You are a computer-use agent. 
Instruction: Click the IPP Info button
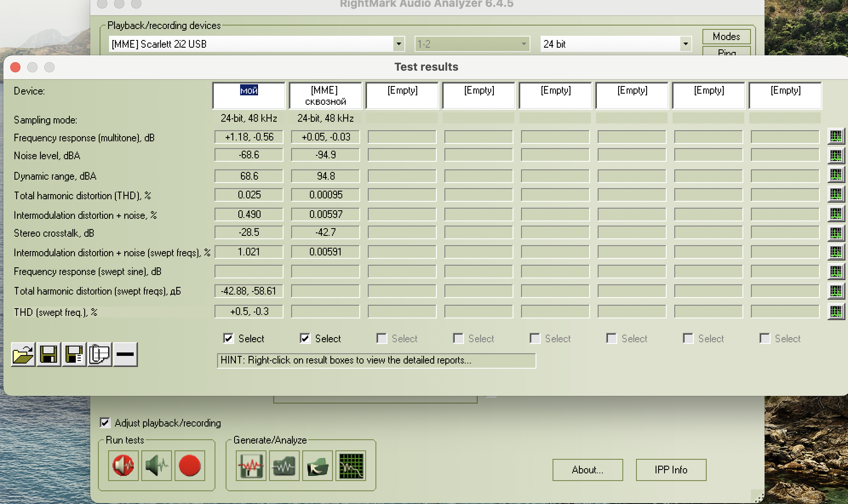[671, 470]
